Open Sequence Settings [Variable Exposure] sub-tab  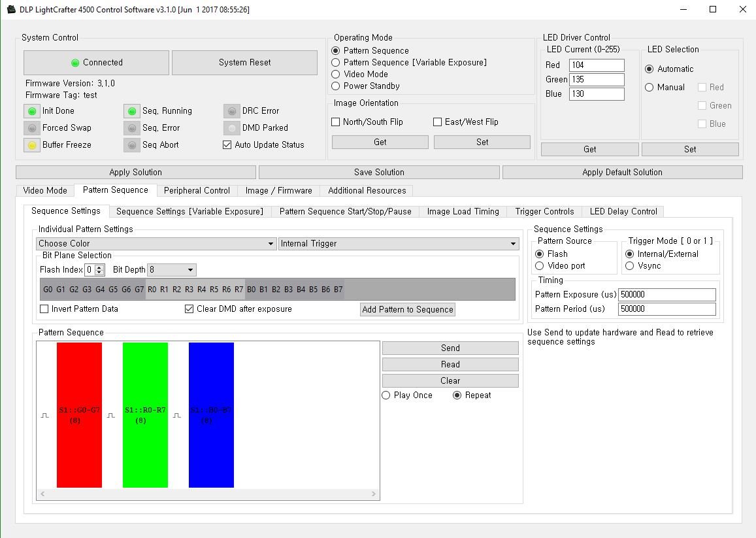(190, 211)
